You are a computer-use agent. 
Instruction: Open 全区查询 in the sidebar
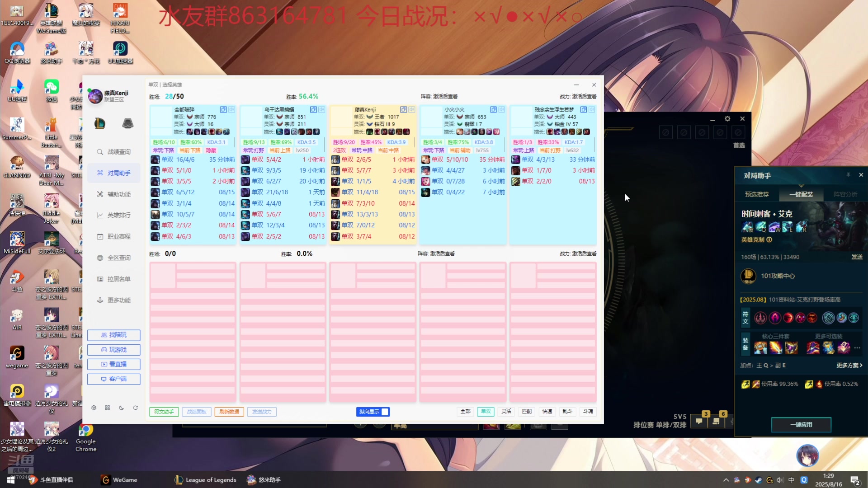114,258
